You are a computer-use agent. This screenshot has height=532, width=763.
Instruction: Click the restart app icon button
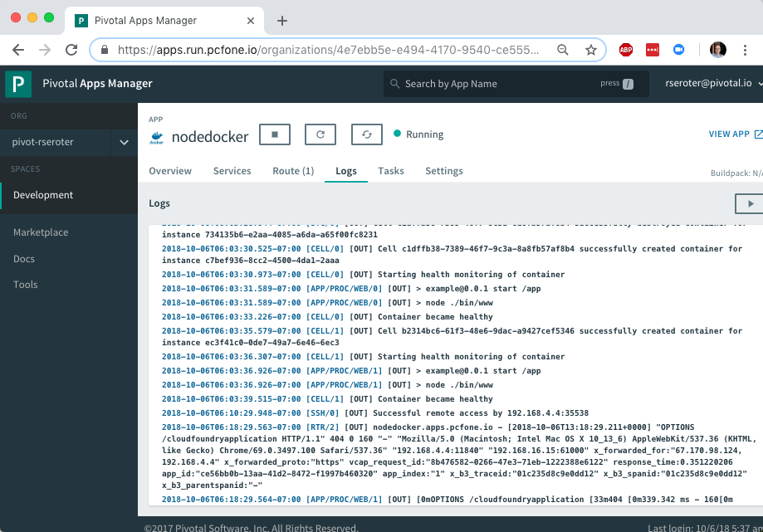[320, 134]
